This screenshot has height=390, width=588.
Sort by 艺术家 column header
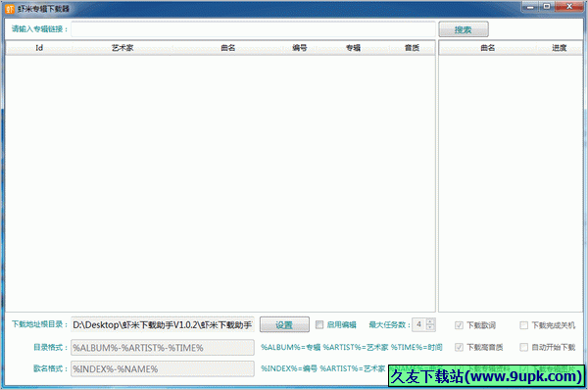pos(122,48)
